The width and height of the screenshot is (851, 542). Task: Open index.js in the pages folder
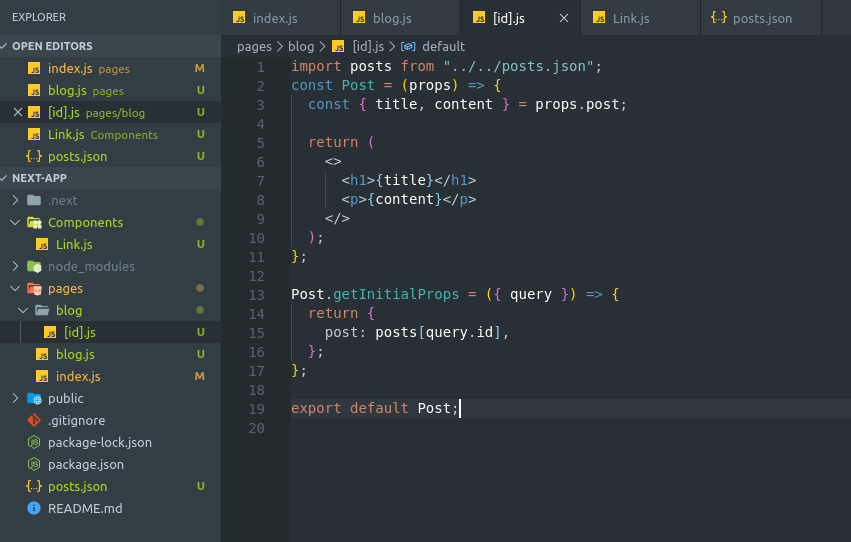pyautogui.click(x=78, y=376)
